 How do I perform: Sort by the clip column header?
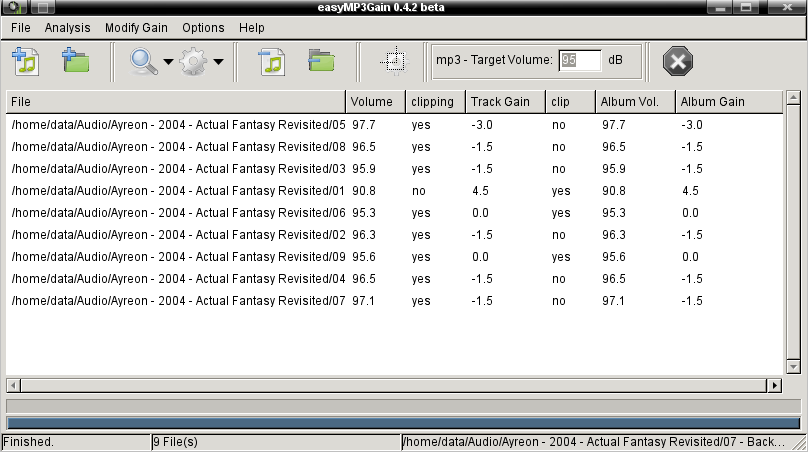[x=570, y=102]
